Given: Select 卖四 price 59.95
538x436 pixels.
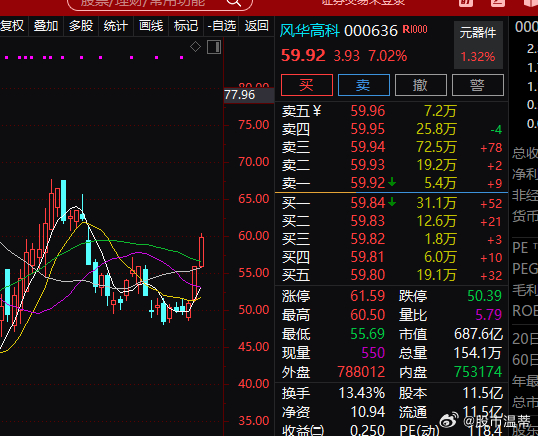Looking at the screenshot, I should 368,129.
